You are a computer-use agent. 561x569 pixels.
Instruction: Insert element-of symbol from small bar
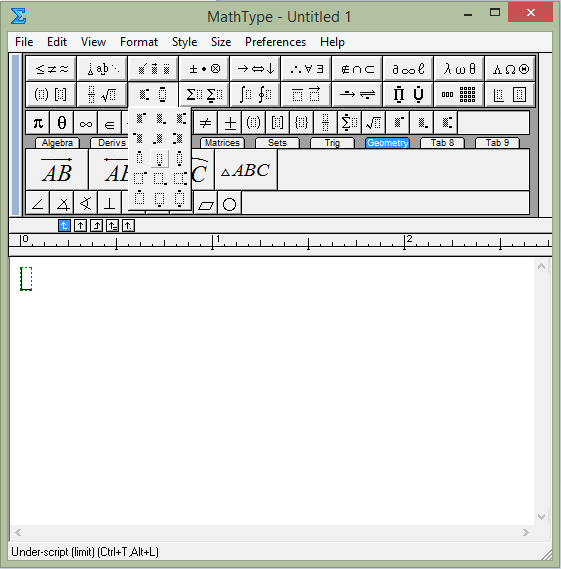[110, 123]
